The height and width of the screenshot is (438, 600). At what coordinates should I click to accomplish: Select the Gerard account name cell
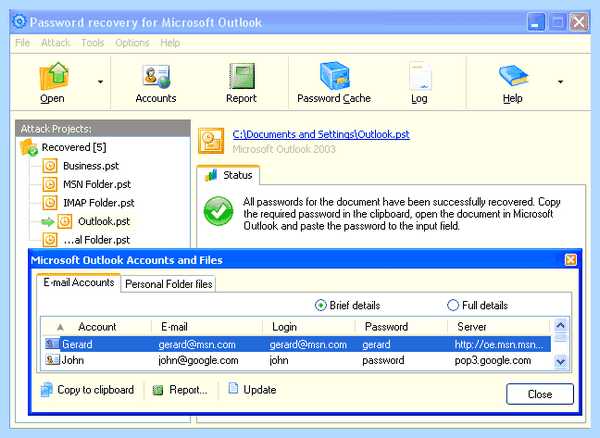tap(77, 344)
